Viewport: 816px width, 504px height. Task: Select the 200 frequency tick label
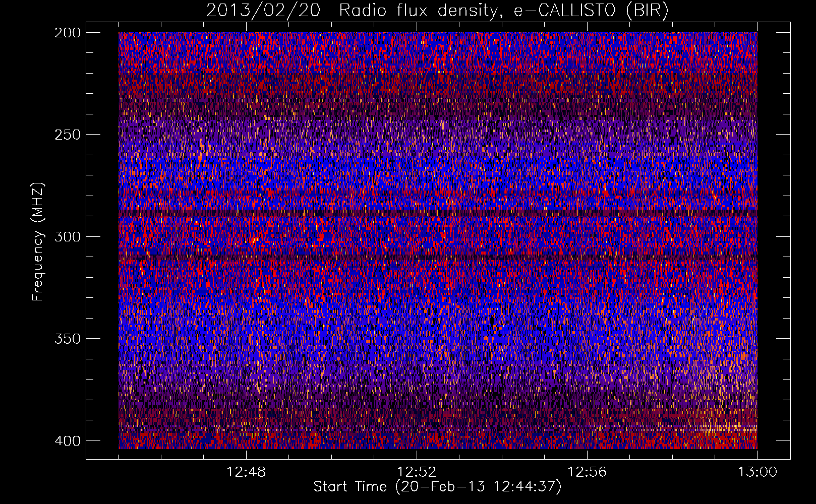pyautogui.click(x=67, y=33)
